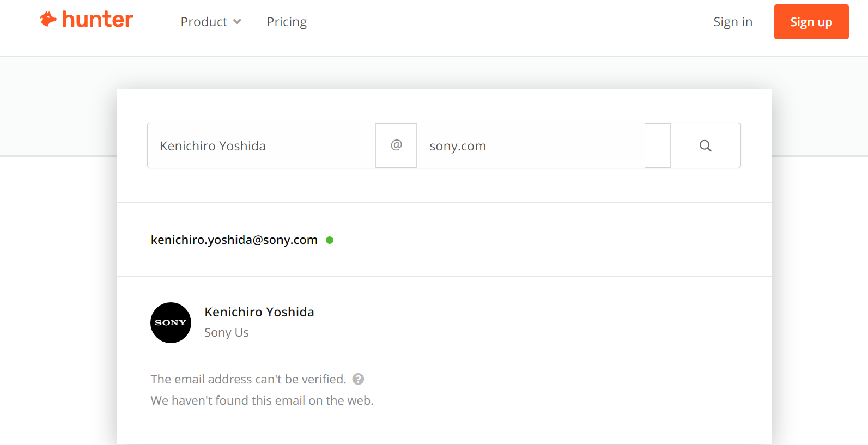868x445 pixels.
Task: Click the Sign in link
Action: (x=732, y=22)
